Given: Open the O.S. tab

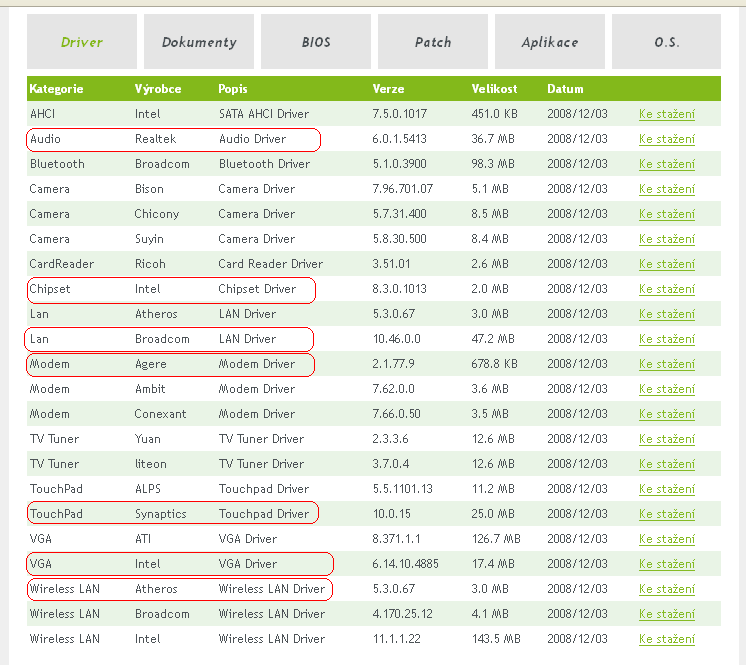Looking at the screenshot, I should 667,42.
